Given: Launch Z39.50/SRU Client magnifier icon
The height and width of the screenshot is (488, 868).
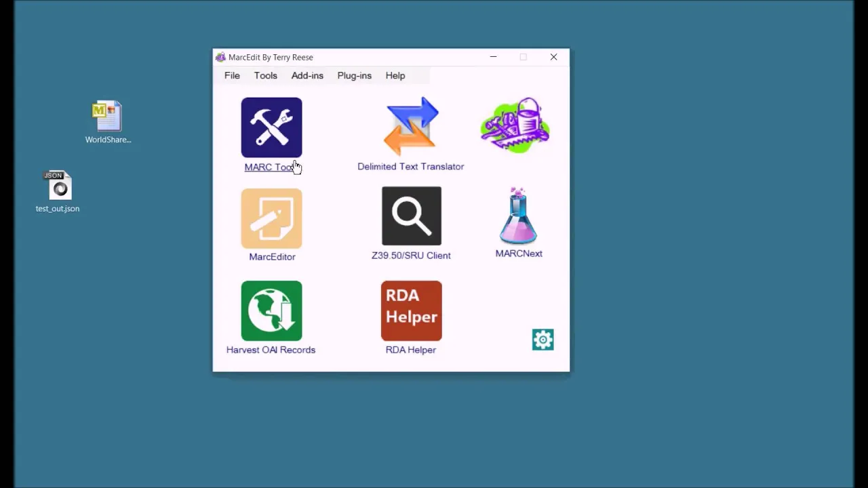Looking at the screenshot, I should pyautogui.click(x=412, y=216).
